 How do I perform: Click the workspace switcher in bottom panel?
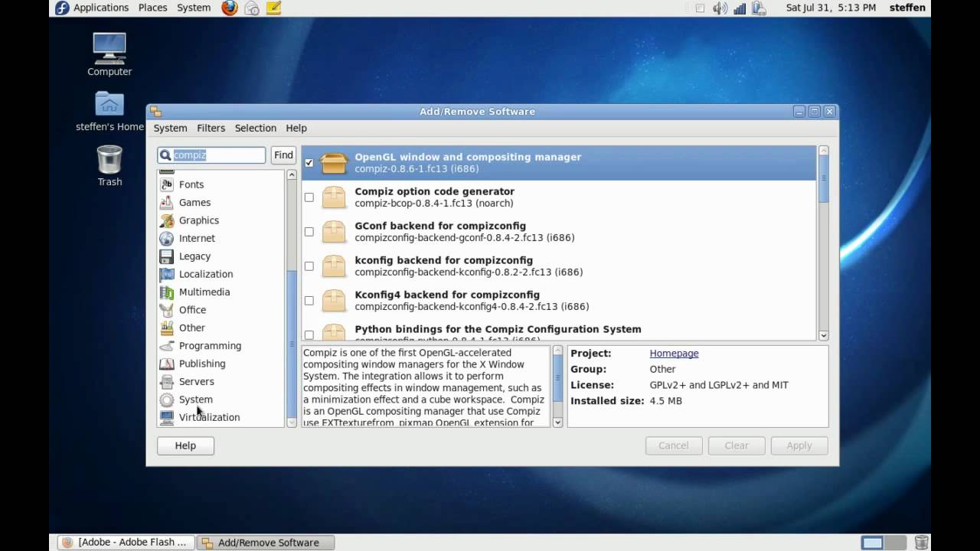(x=884, y=543)
